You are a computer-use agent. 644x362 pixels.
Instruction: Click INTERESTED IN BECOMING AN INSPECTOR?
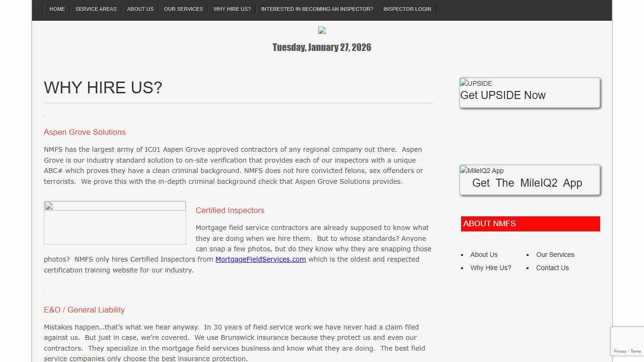point(317,8)
